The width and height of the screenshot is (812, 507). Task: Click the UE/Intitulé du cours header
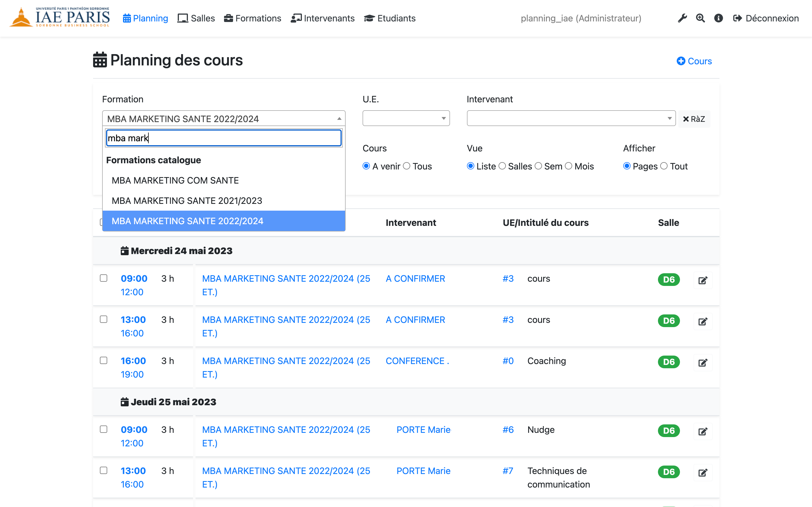546,223
